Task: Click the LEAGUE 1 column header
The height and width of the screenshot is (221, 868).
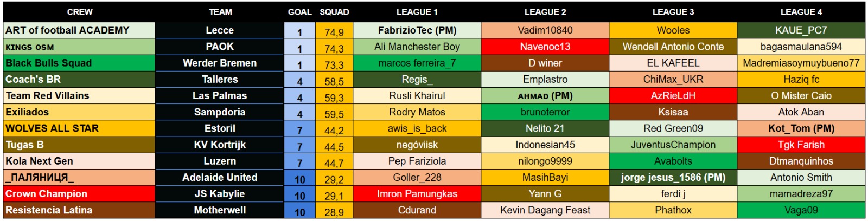Action: [x=417, y=12]
